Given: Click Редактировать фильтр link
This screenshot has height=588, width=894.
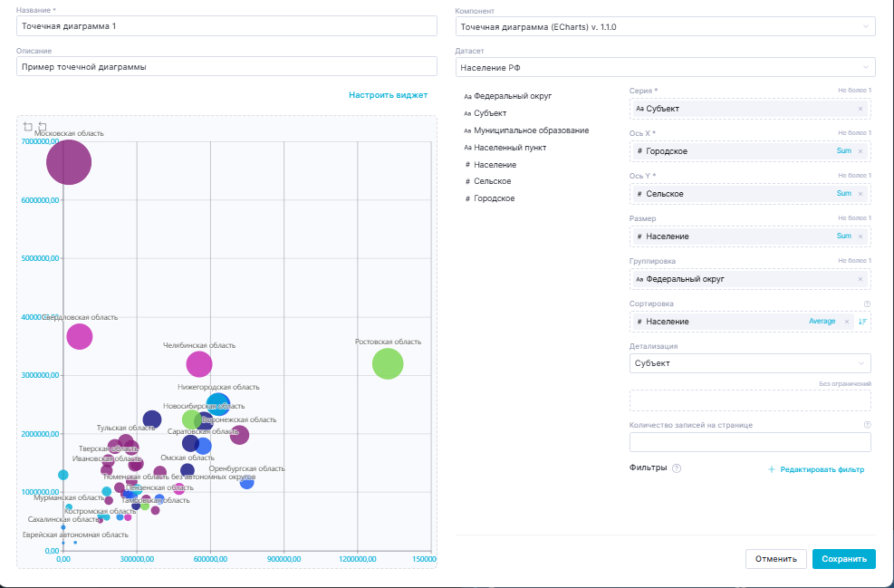Looking at the screenshot, I should (x=815, y=470).
